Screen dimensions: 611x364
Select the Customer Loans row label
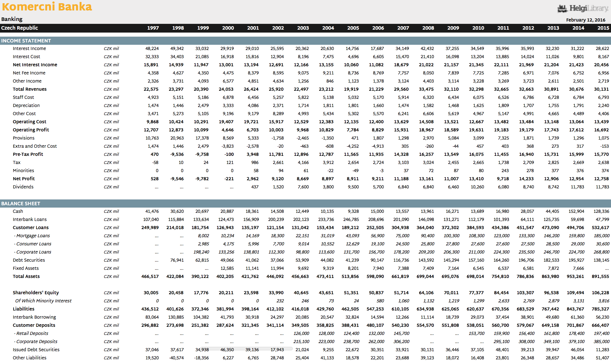click(31, 228)
